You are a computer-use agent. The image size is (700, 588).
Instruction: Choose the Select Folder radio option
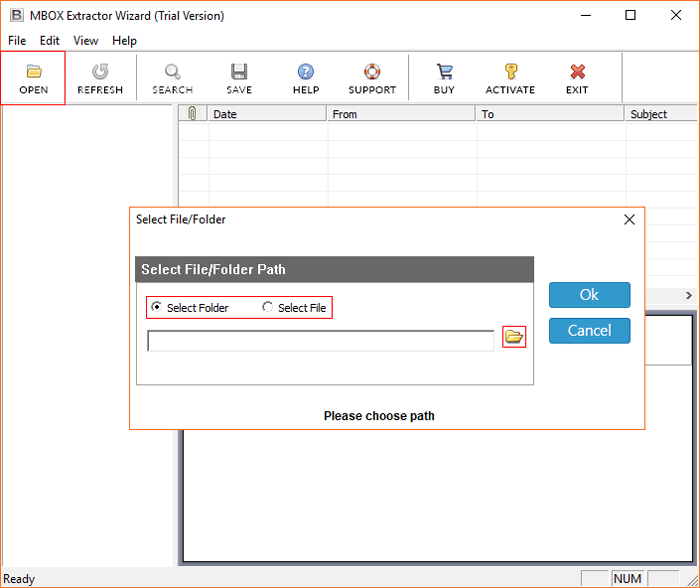pyautogui.click(x=190, y=308)
